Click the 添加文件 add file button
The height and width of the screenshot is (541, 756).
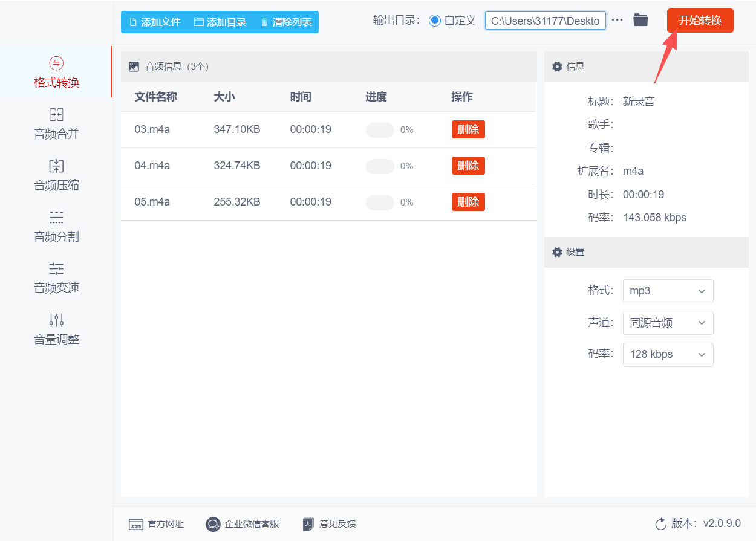(x=155, y=22)
